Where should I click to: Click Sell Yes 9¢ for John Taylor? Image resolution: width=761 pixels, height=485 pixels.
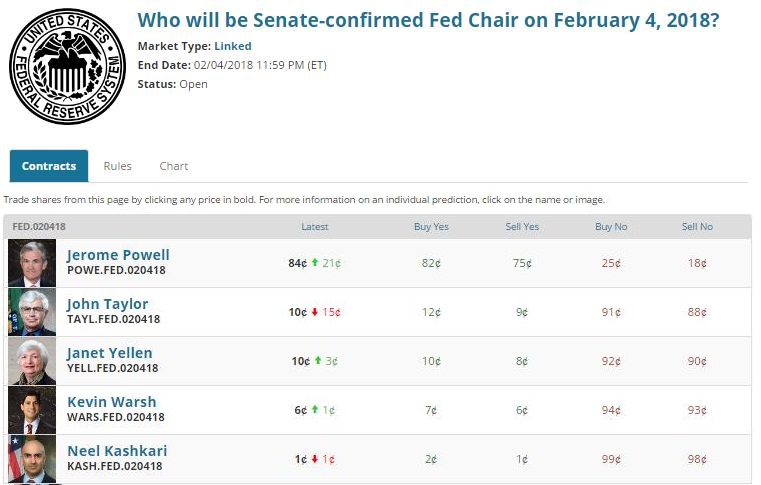(x=522, y=312)
